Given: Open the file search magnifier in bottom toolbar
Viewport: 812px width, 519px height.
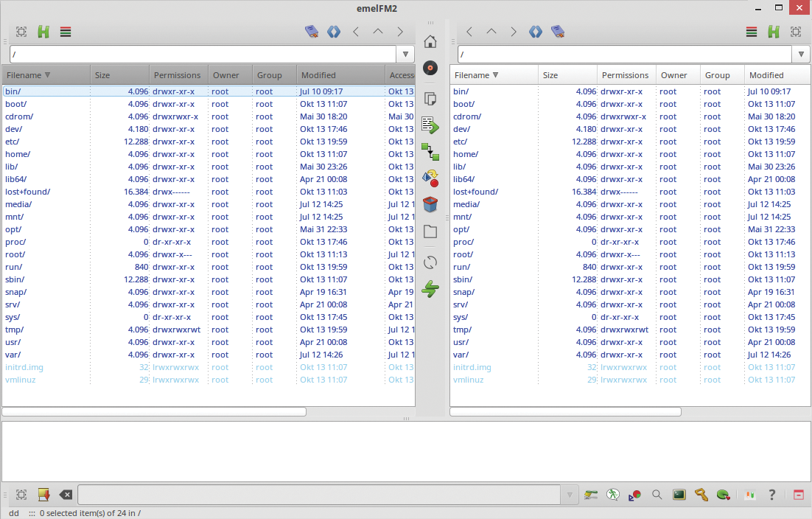Looking at the screenshot, I should tap(657, 495).
